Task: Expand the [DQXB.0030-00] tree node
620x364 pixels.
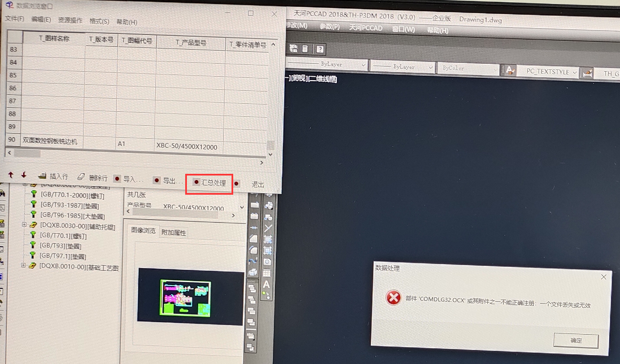Action: coord(24,225)
